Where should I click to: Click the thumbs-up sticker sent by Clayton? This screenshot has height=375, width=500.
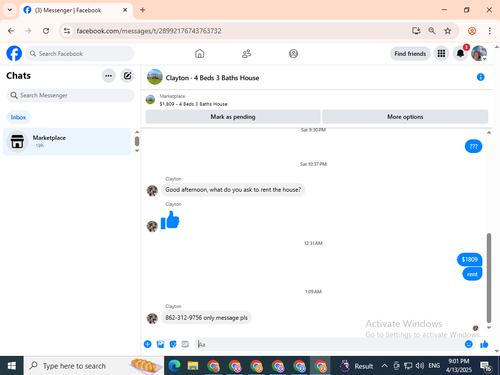[x=170, y=220]
